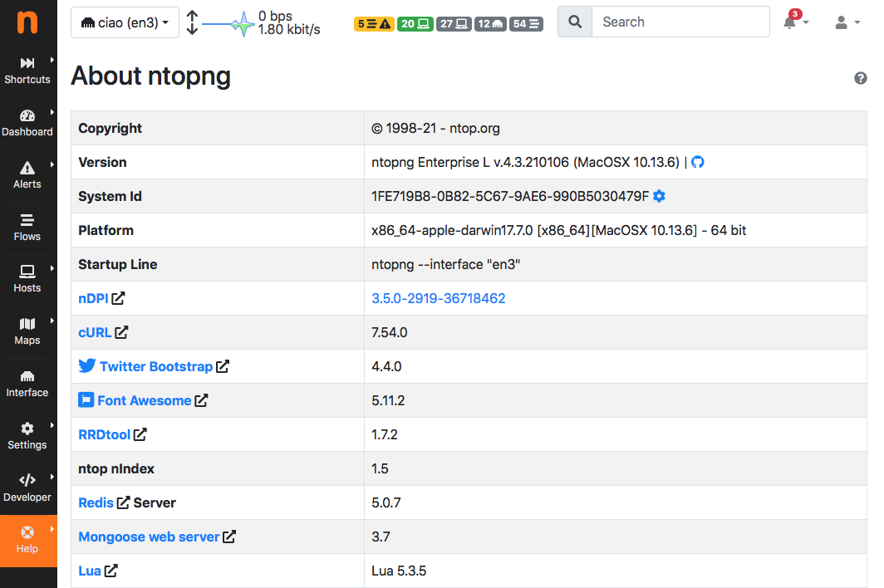Click the gray 27 remote hosts badge

pos(454,24)
